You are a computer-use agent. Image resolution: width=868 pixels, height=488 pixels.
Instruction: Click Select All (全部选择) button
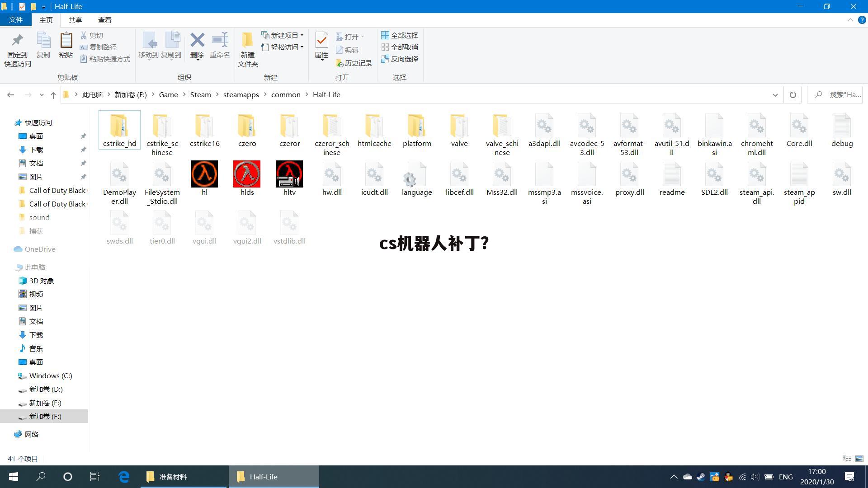pyautogui.click(x=400, y=35)
